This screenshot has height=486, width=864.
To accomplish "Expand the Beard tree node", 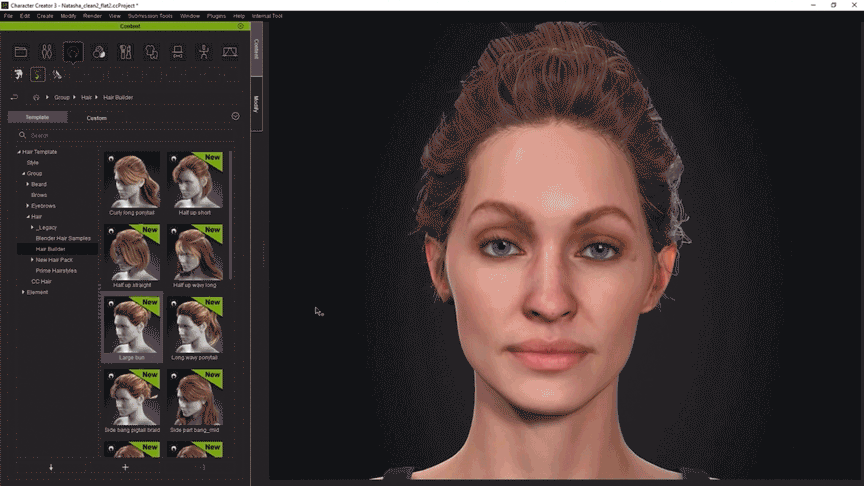I will pos(28,184).
